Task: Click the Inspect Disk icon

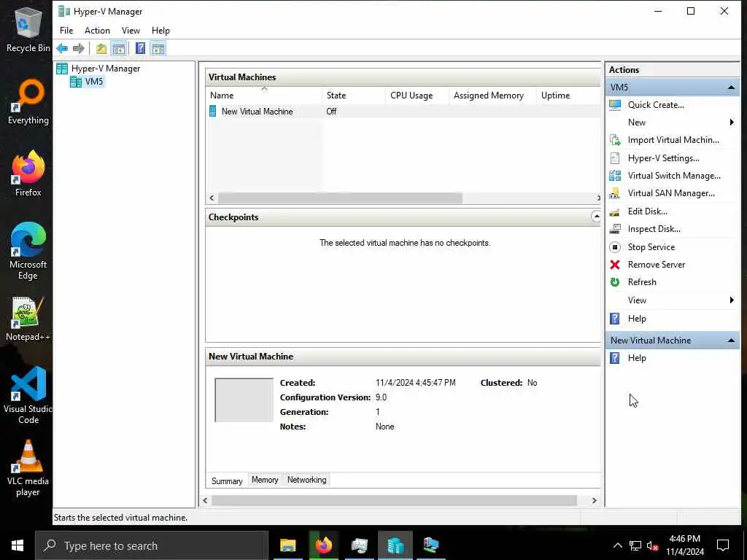Action: point(615,229)
